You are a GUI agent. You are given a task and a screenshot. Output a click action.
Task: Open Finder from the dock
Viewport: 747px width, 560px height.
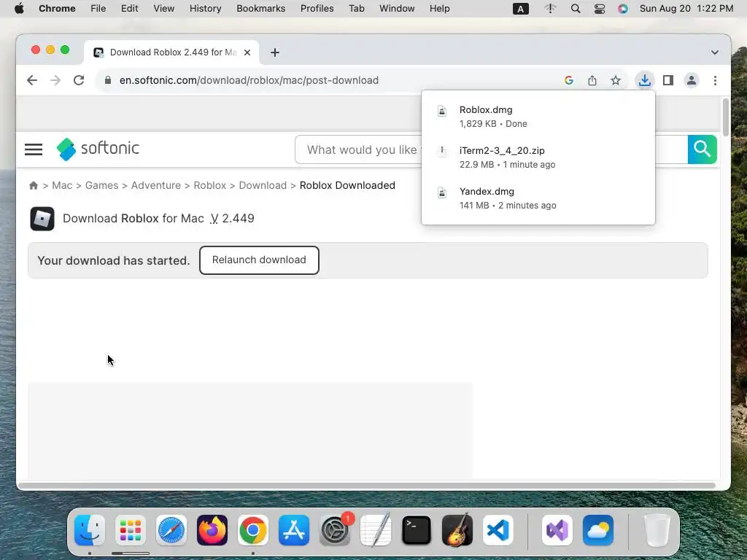coord(90,530)
